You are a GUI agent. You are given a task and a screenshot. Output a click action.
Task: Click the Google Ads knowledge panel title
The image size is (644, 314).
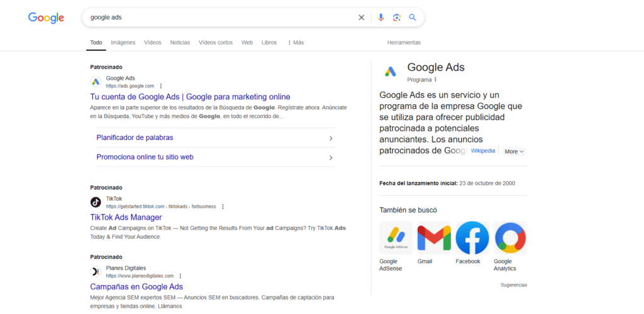pos(436,68)
